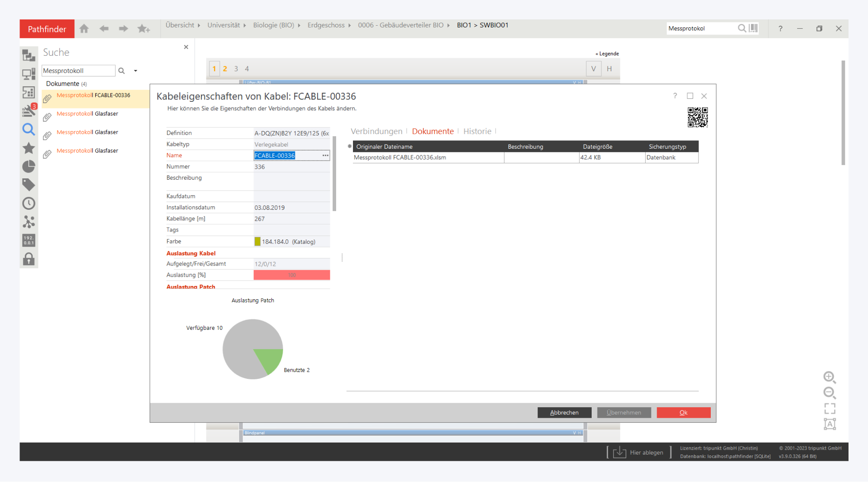
Task: Toggle the H rear view button
Action: tap(609, 69)
